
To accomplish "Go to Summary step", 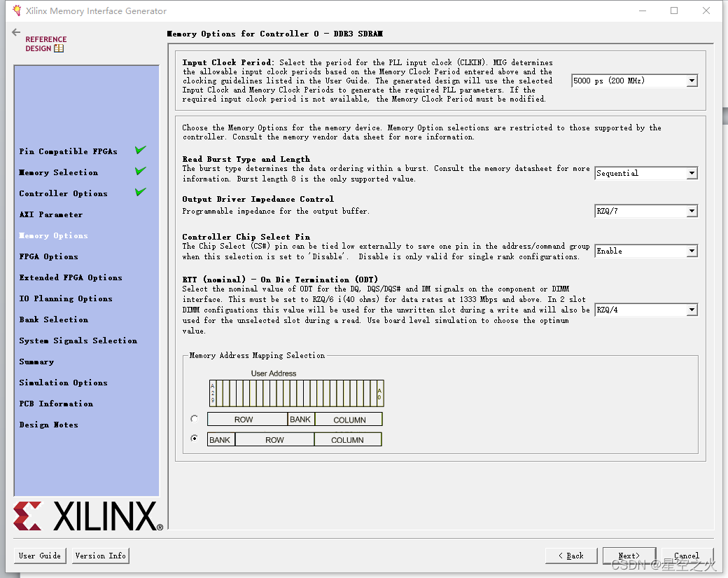I will point(36,362).
